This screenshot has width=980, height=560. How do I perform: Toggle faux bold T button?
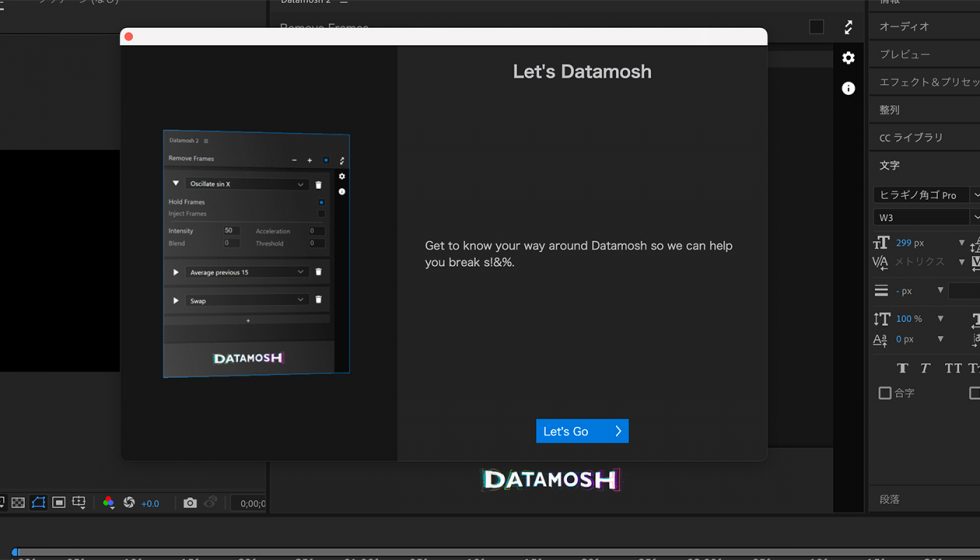click(902, 368)
